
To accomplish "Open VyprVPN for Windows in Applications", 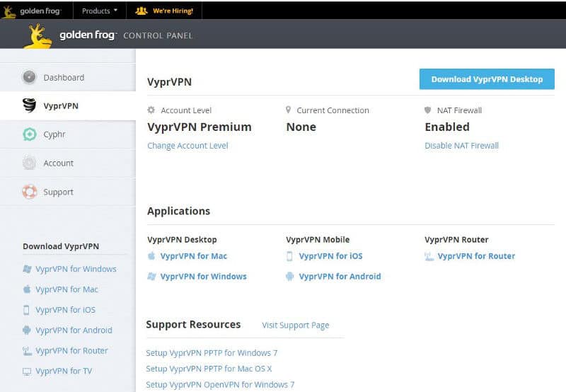I will (x=204, y=277).
